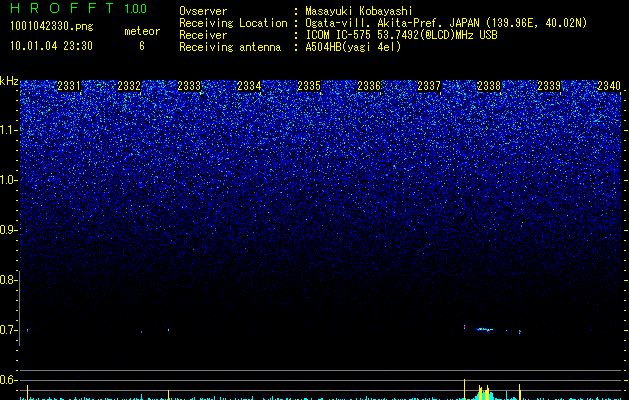The width and height of the screenshot is (629, 400).
Task: Click the 0.7 frequency axis label
Action: (x=8, y=330)
